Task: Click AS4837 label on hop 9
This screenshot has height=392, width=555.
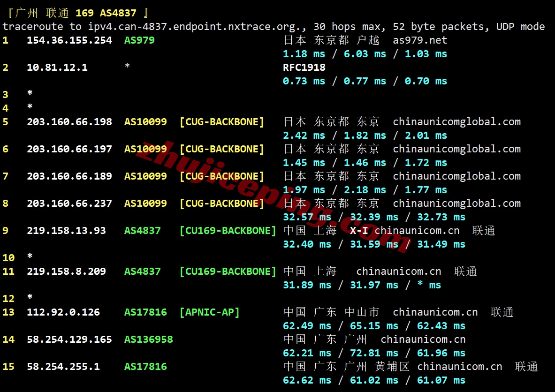Action: (142, 231)
